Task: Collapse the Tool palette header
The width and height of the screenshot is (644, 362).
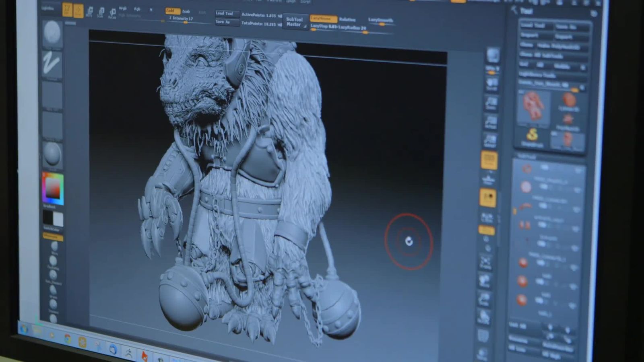Action: click(x=526, y=11)
